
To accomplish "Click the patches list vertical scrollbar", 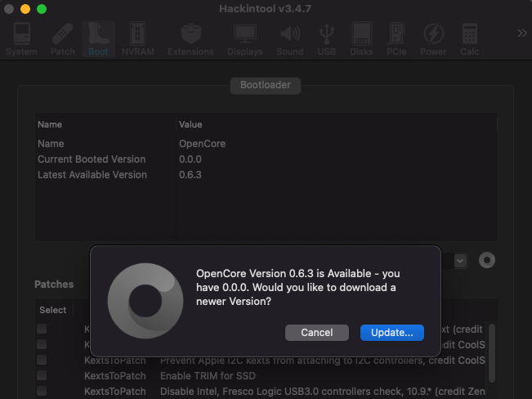I will click(x=492, y=352).
